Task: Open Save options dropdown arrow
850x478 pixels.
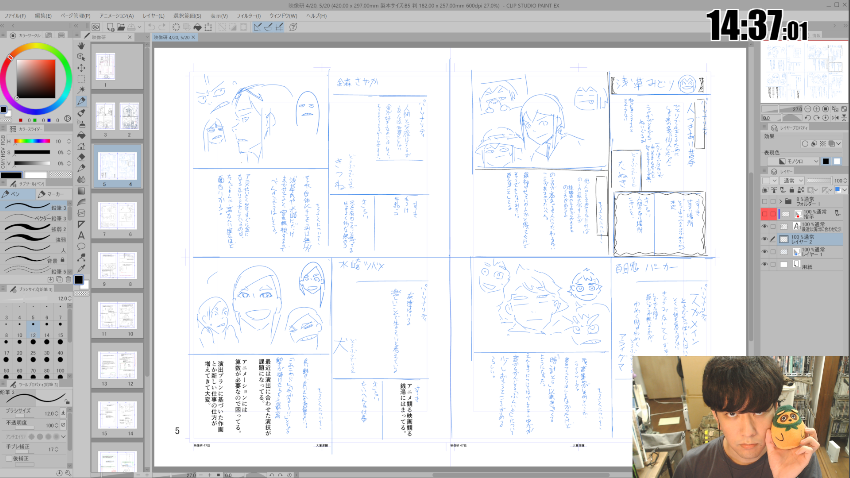Action: (138, 27)
